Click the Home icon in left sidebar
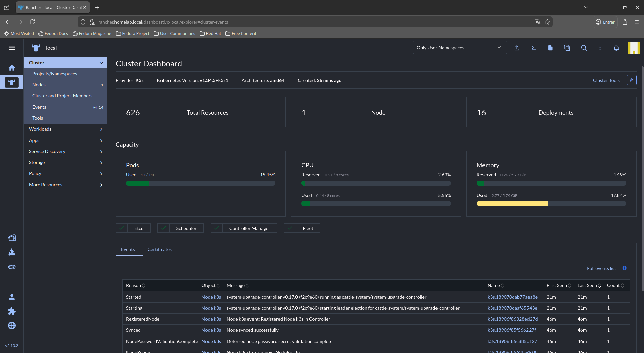Screen dimensions: 644x353 coord(12,68)
